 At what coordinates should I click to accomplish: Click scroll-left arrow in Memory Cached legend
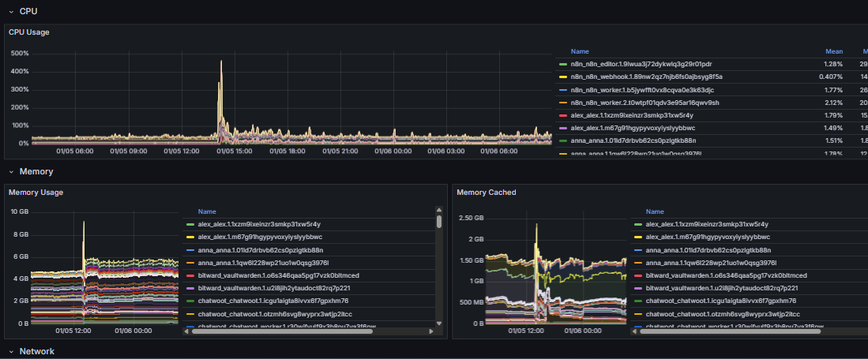coord(634,331)
